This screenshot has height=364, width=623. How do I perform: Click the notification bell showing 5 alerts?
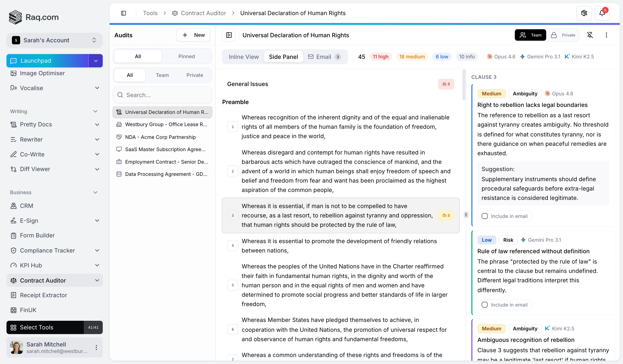click(603, 13)
